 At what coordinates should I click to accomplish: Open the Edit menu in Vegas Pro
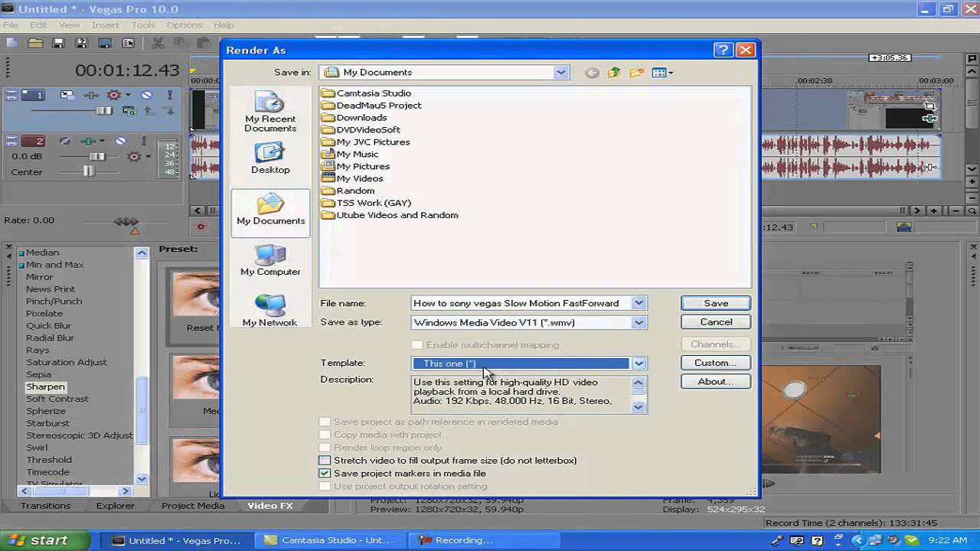(x=38, y=25)
